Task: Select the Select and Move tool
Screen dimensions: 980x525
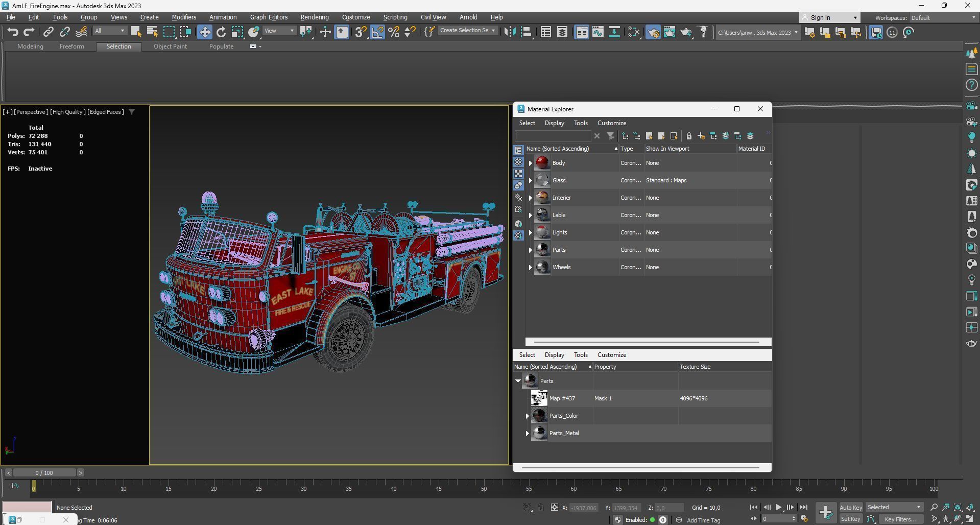Action: 204,32
